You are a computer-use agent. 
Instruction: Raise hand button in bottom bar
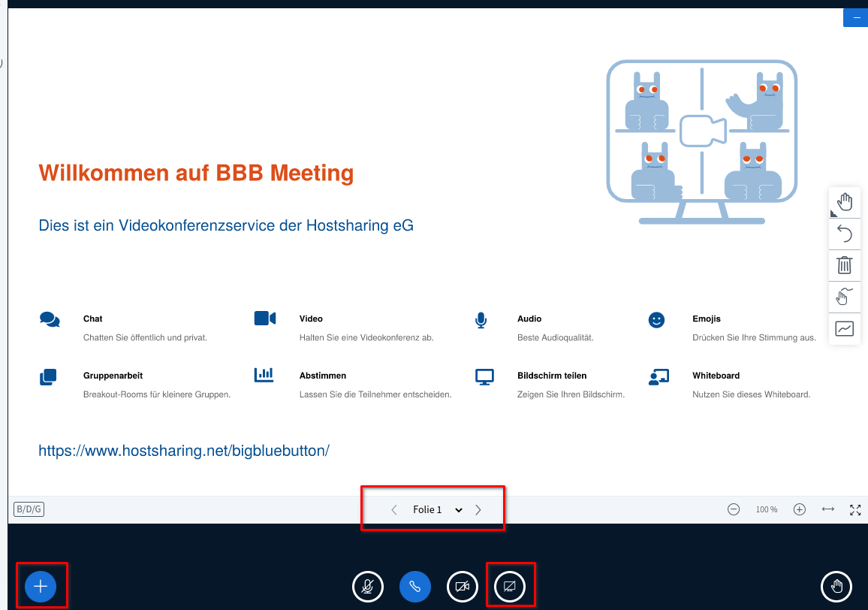coord(836,586)
